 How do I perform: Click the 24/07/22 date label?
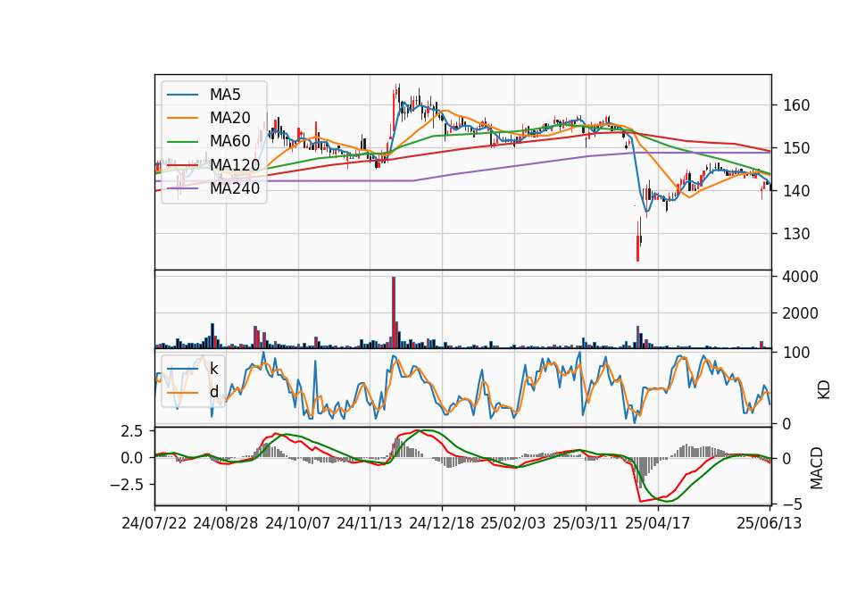154,523
